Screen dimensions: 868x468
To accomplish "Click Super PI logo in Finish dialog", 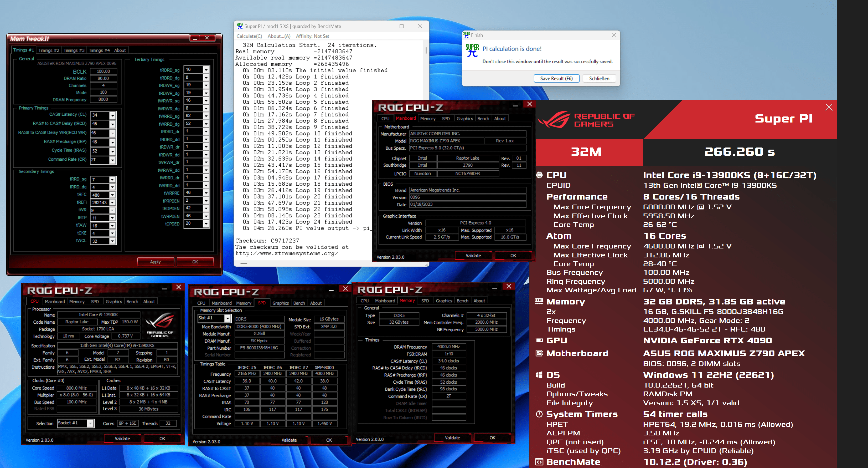I will 472,50.
